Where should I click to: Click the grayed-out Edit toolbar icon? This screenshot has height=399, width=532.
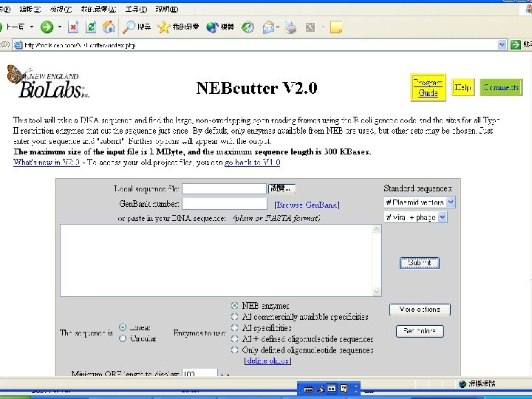point(310,27)
